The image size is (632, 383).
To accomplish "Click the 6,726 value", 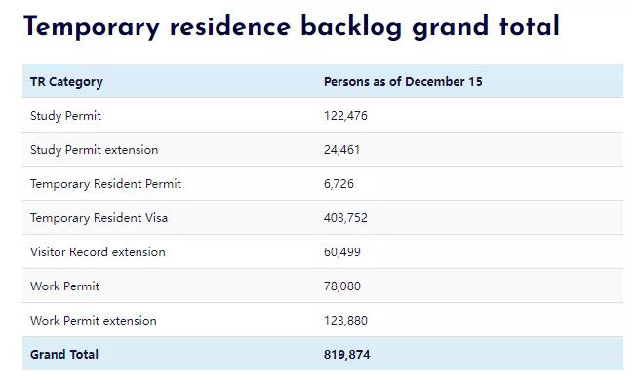I will 339,184.
